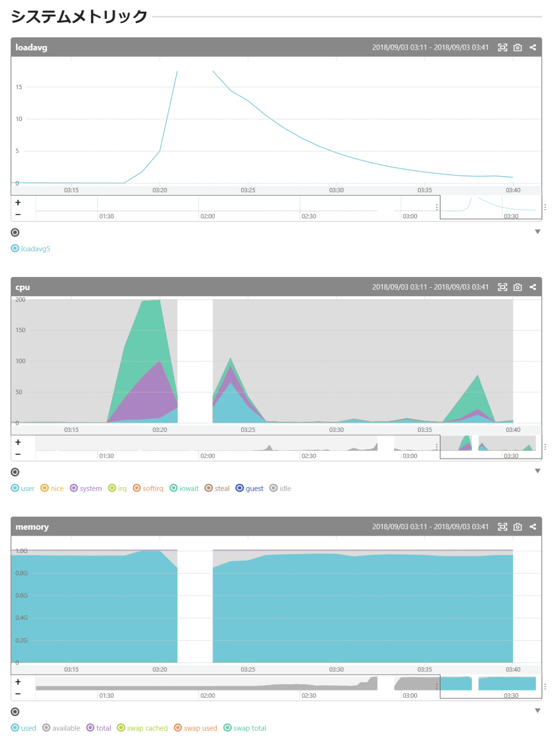
Task: Click the left handle of loadavg range selector
Action: pyautogui.click(x=437, y=207)
